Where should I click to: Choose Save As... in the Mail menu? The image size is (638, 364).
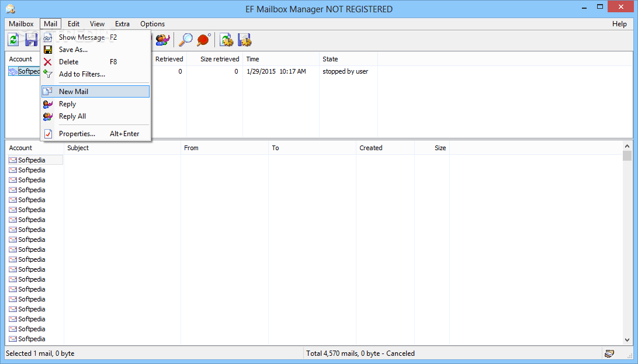[96, 50]
